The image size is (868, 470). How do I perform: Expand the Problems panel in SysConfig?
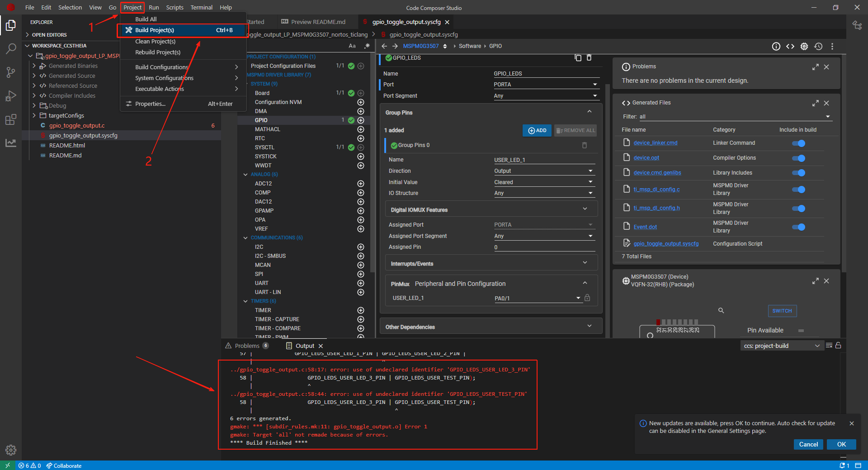[x=816, y=67]
